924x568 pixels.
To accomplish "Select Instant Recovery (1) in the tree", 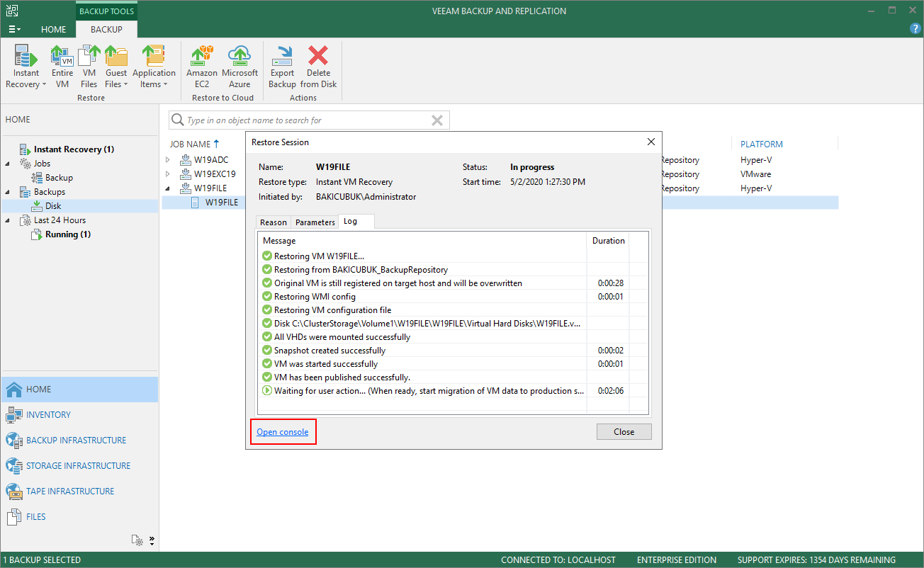I will (x=74, y=149).
